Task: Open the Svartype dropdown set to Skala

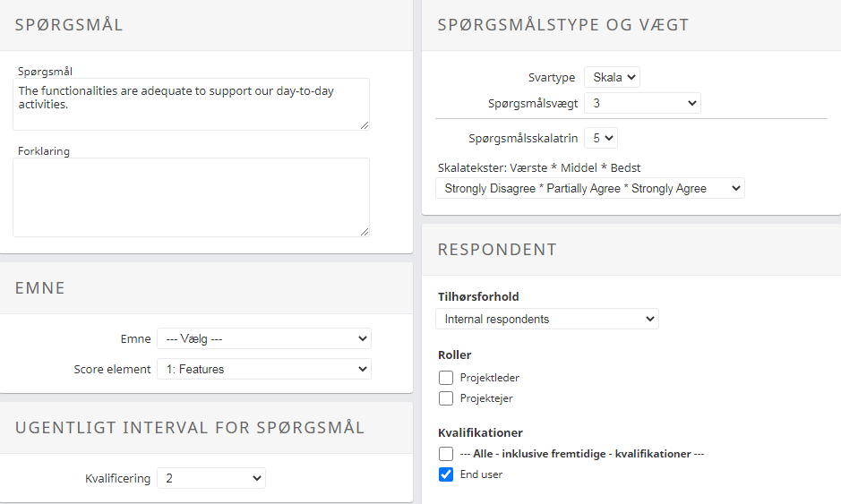Action: coord(612,77)
